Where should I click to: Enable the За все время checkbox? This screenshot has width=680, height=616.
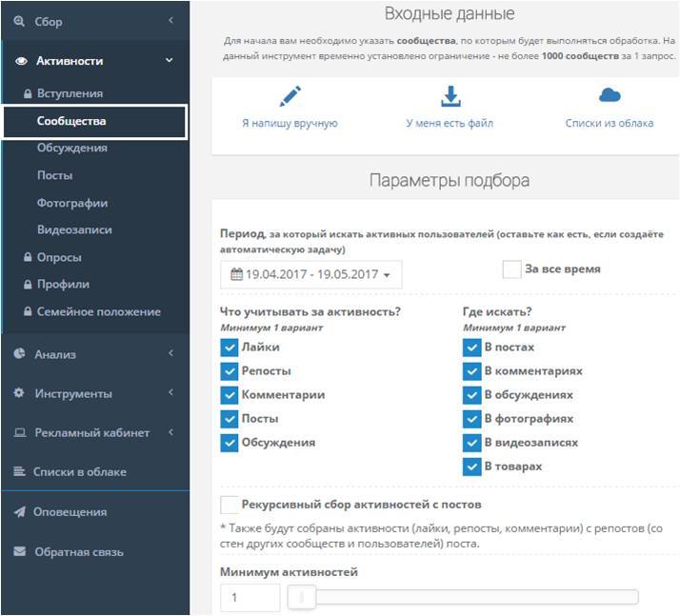pos(511,269)
